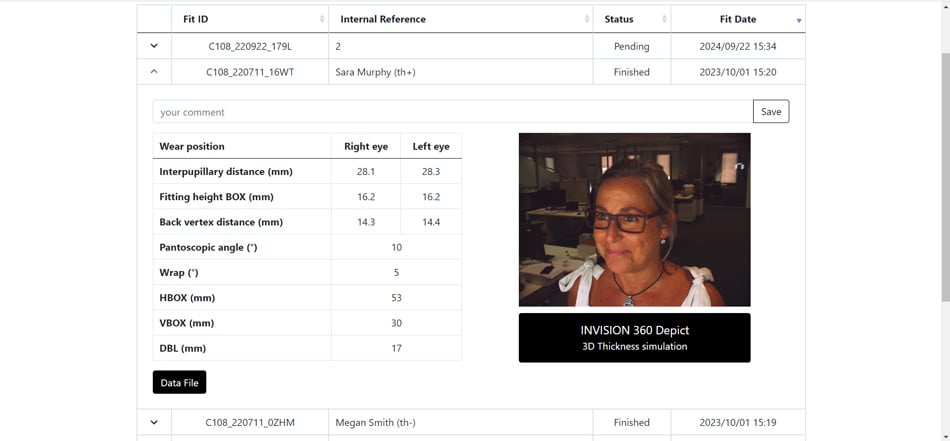
Task: Click fit date 2024/09/22 15:34
Action: pyautogui.click(x=737, y=46)
